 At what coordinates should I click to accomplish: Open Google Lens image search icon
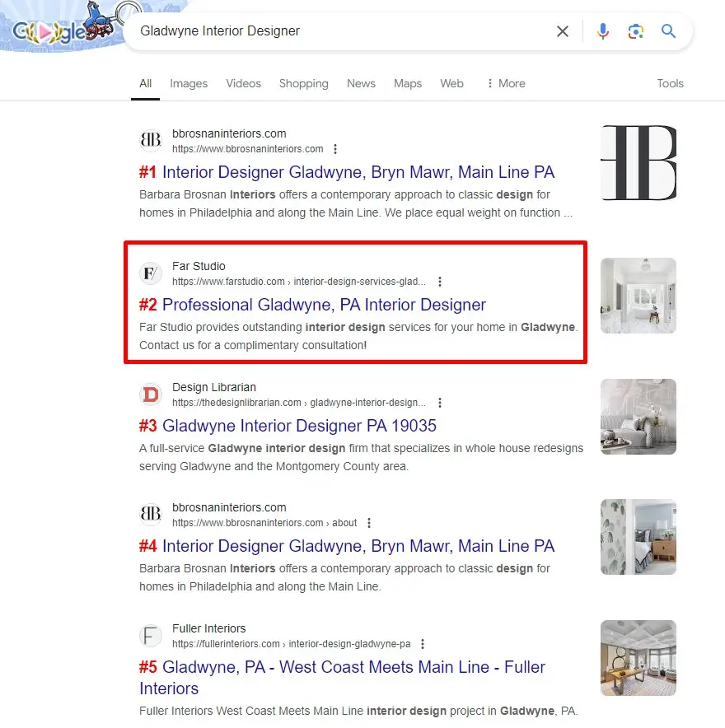pos(635,31)
